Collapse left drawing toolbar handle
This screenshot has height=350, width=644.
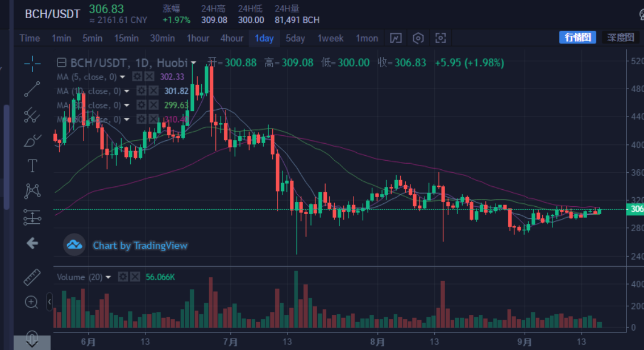coord(49,302)
